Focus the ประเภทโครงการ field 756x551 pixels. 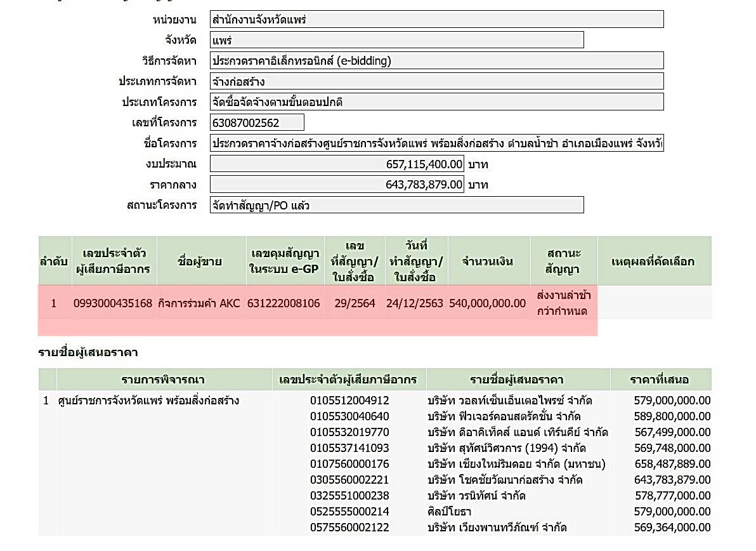[x=436, y=102]
